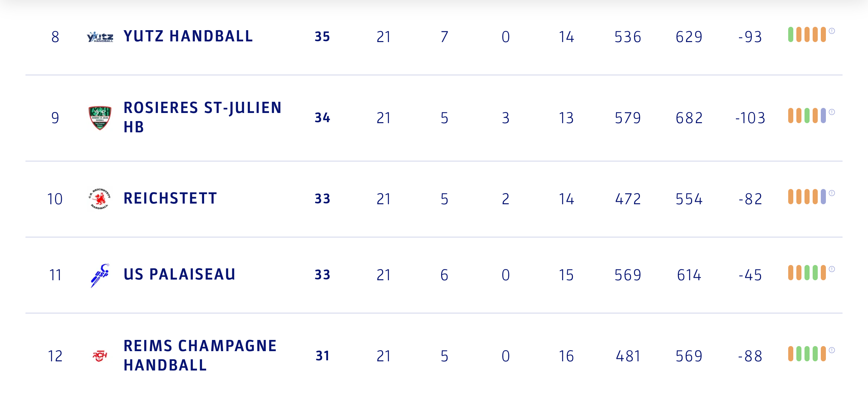Open the YUTZ HANDBALL team page

pos(188,36)
